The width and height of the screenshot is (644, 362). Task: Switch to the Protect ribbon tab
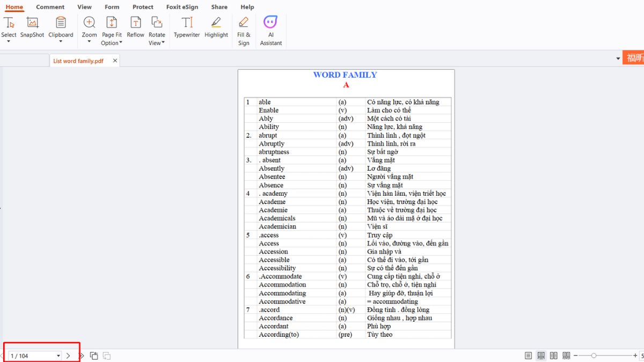(143, 7)
